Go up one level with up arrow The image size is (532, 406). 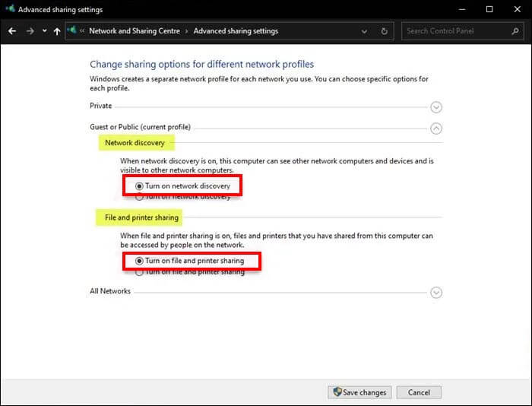point(57,31)
